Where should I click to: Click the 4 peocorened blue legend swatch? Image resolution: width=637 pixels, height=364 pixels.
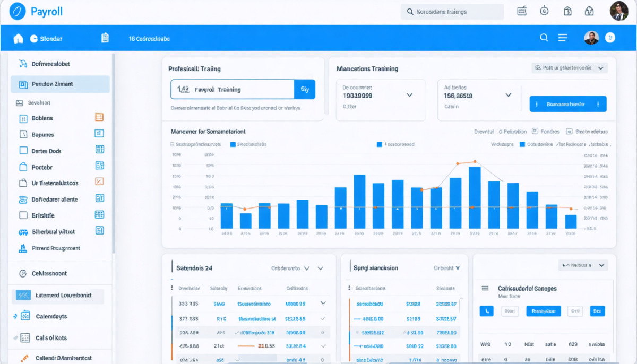click(x=379, y=144)
